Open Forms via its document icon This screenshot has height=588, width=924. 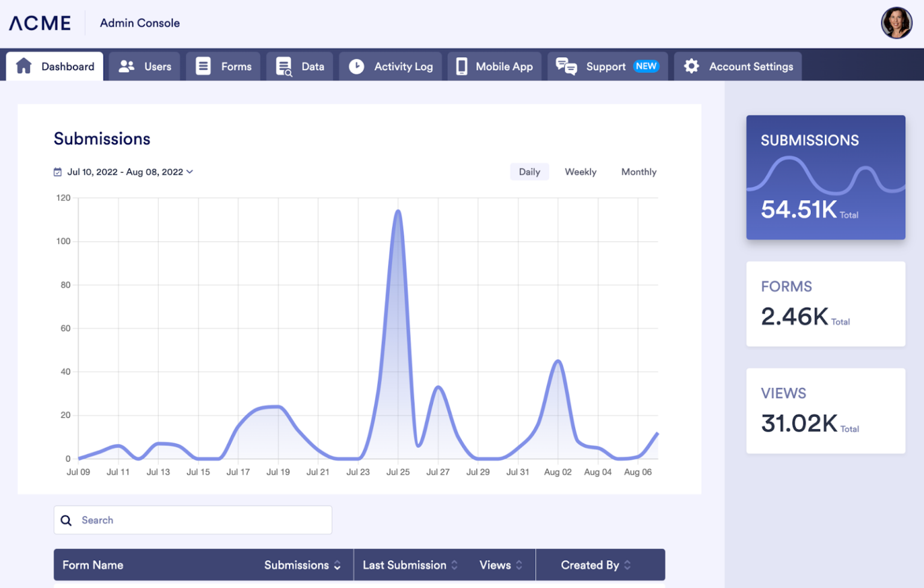(203, 66)
